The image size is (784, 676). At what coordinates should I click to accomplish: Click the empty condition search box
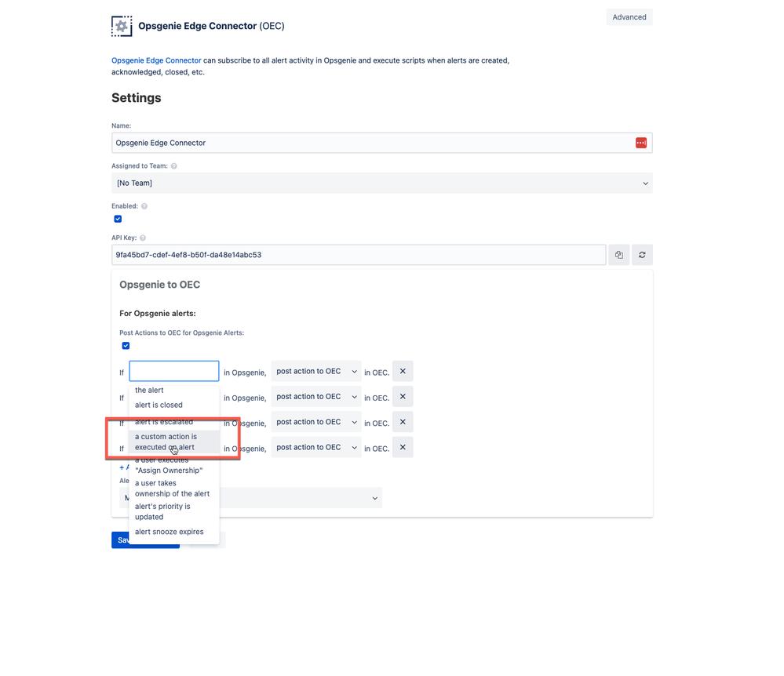[x=174, y=371]
